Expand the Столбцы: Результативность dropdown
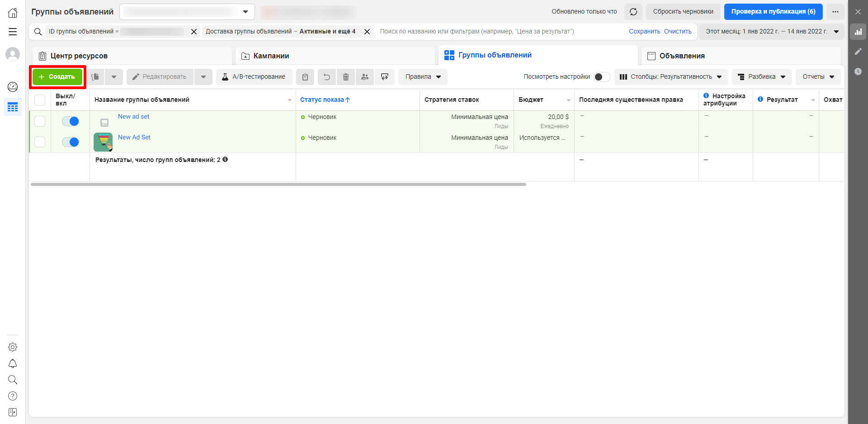868x424 pixels. (671, 77)
